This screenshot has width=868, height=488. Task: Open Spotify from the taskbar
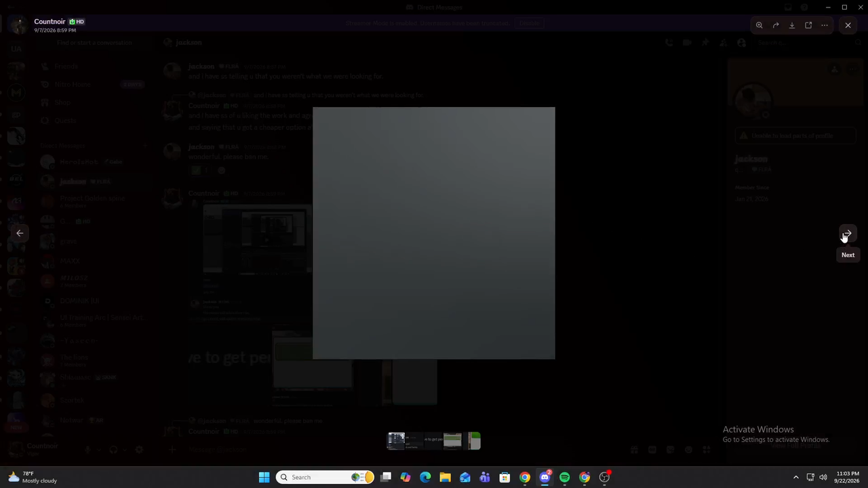click(x=564, y=477)
